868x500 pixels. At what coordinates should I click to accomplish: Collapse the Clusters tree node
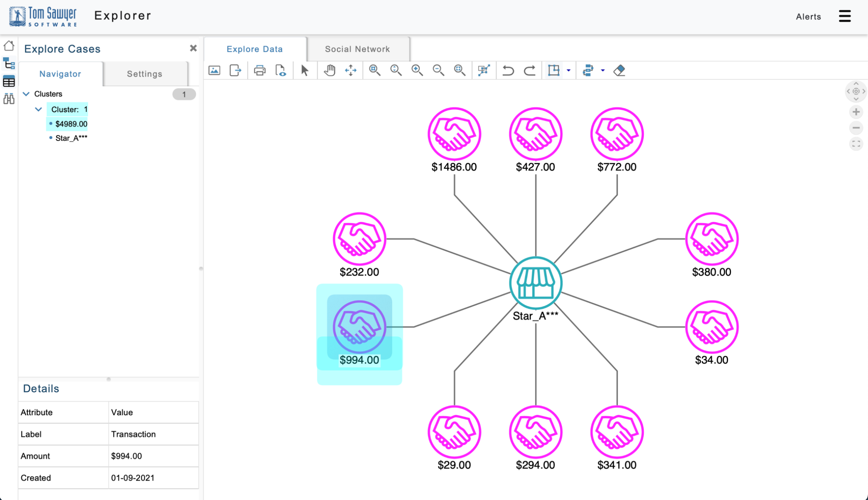point(26,94)
